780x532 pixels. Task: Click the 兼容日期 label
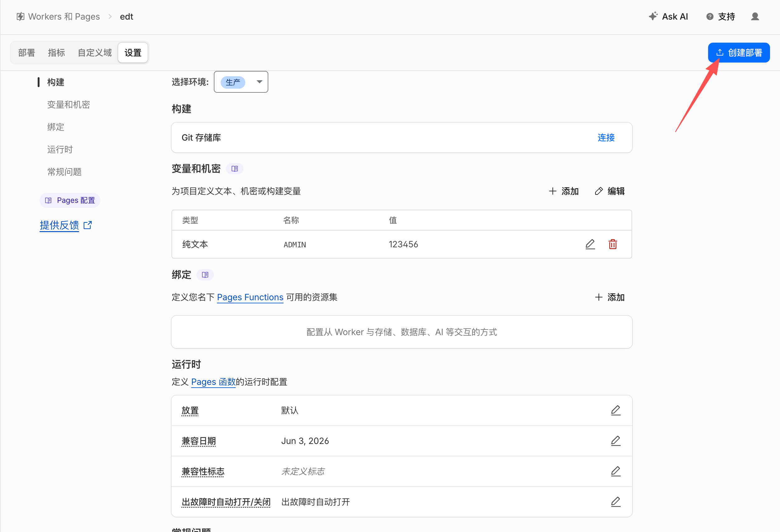point(199,441)
